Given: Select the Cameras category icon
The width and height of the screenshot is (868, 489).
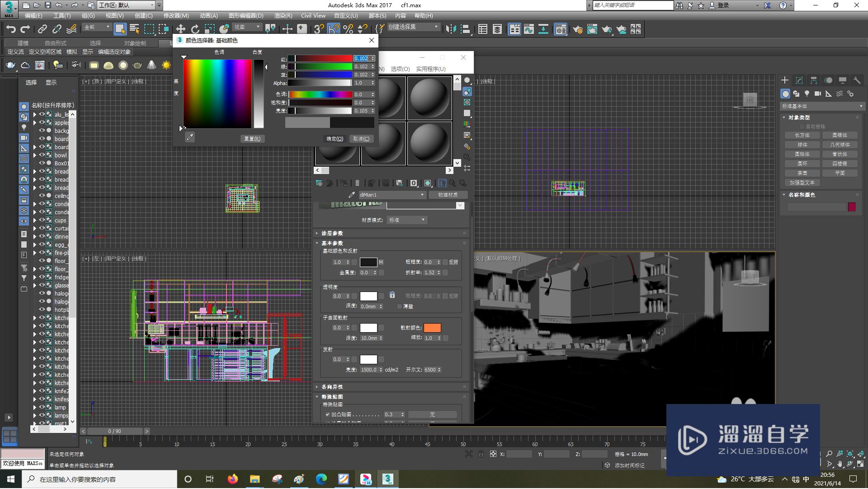Looking at the screenshot, I should [818, 94].
